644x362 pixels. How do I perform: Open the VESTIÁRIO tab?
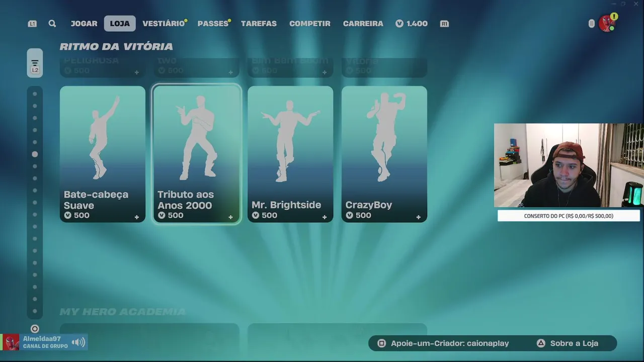(x=164, y=24)
